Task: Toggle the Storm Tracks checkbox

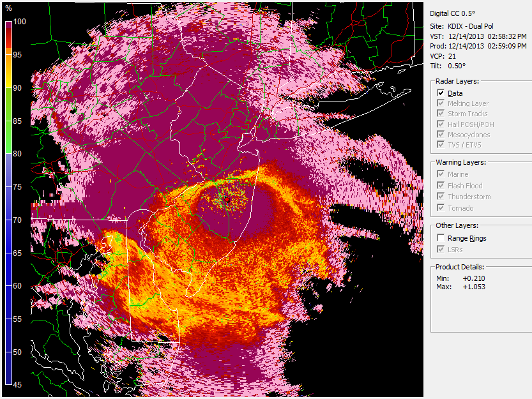Action: tap(441, 114)
